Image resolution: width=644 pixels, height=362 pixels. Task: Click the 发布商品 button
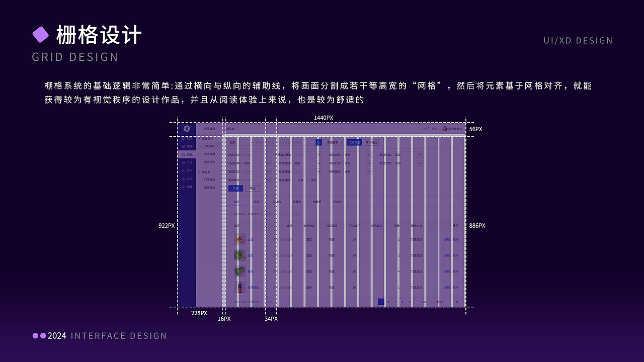pyautogui.click(x=354, y=142)
